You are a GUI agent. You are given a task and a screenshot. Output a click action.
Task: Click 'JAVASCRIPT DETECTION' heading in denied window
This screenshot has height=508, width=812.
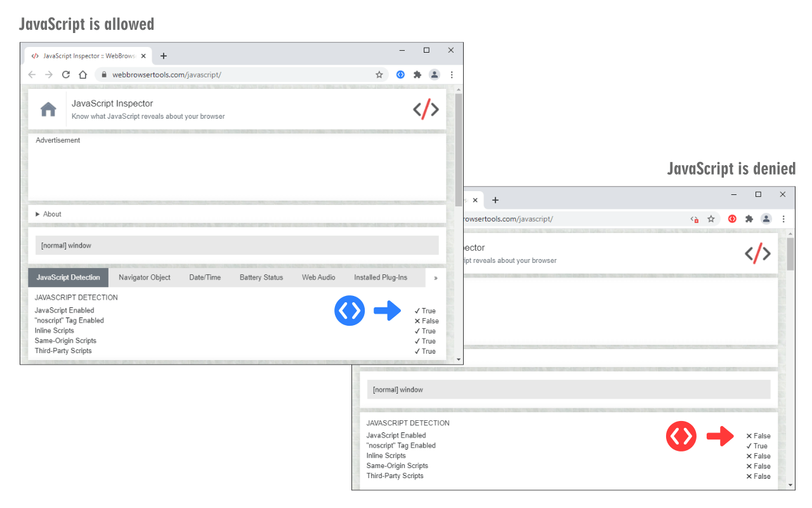[x=408, y=423]
